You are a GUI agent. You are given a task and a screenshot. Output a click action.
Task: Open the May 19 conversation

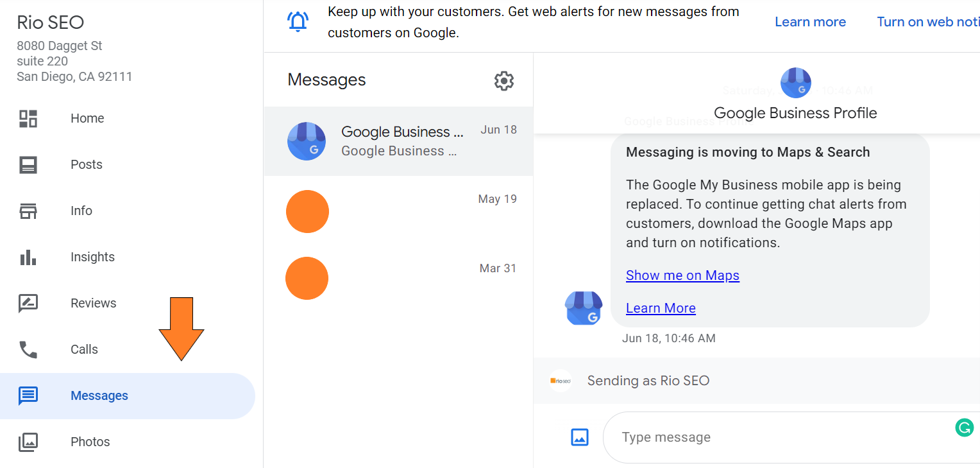tap(398, 211)
